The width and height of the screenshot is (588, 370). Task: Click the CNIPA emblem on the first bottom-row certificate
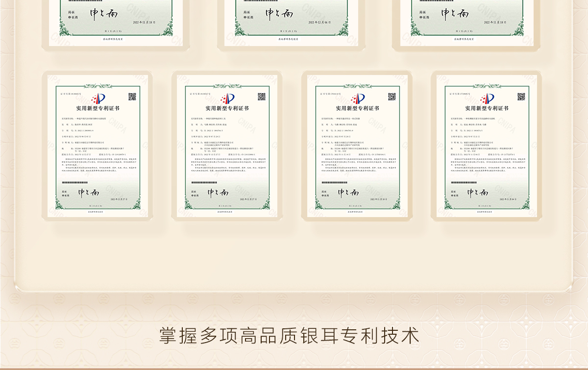(98, 99)
